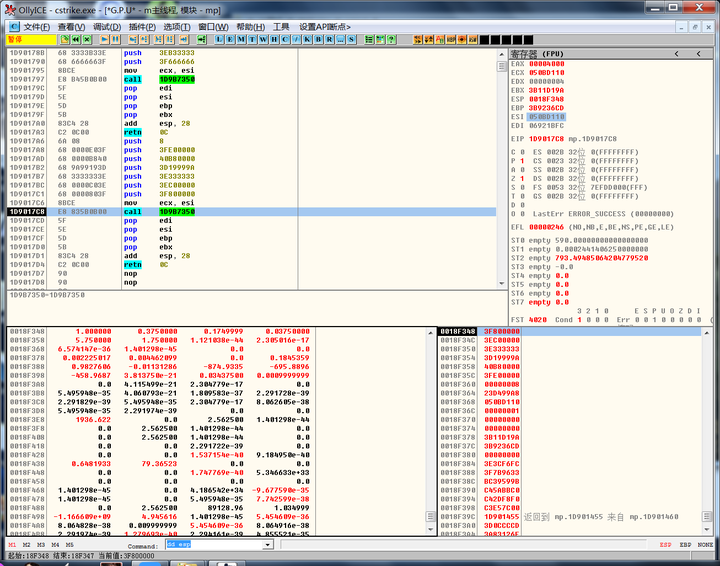
Task: Show Executable modules with E button
Action: 231,39
